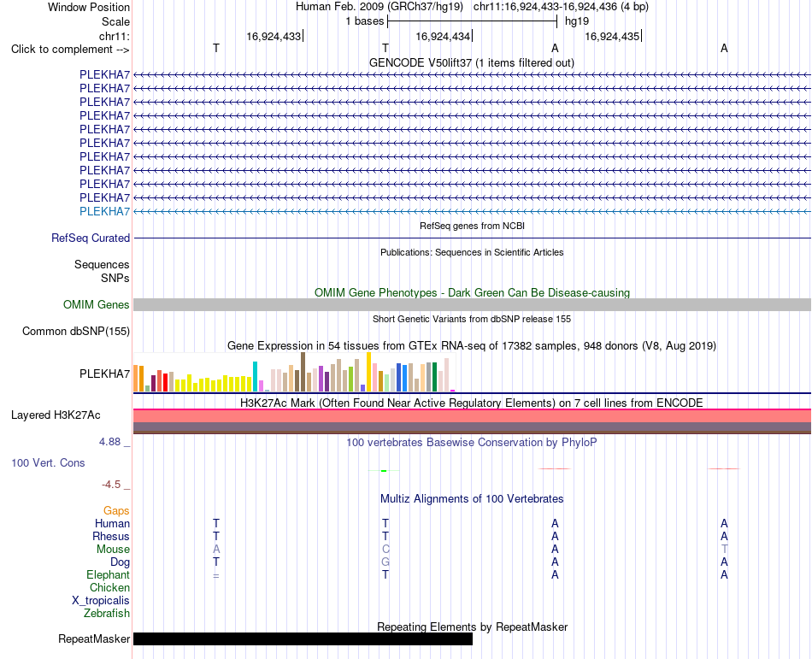Open '100 vertebrates Basewise Conservation by PhyloP' title

[x=472, y=443]
